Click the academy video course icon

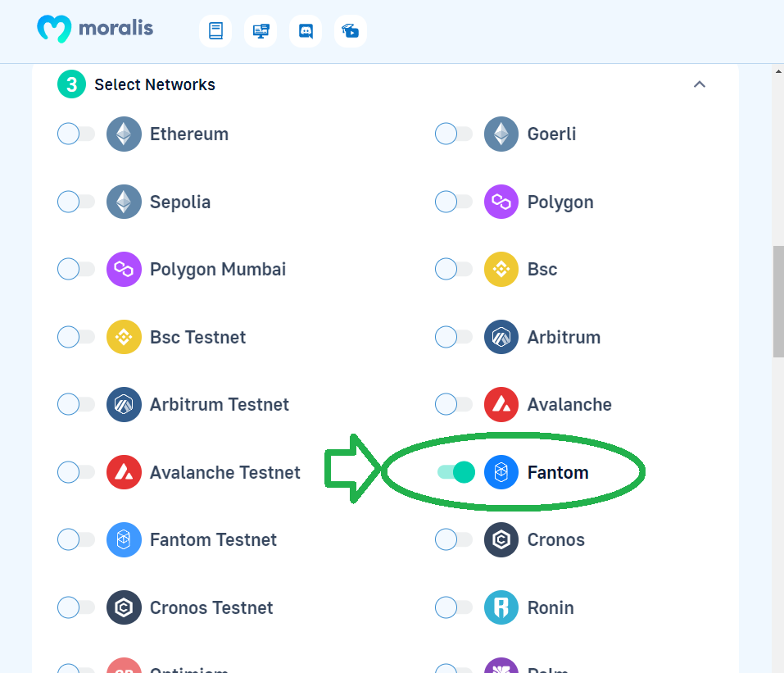point(351,31)
